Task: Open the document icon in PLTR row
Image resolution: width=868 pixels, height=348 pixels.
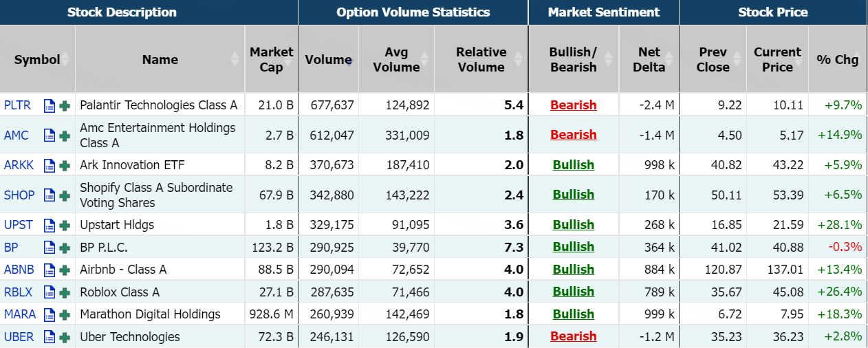Action: click(49, 106)
